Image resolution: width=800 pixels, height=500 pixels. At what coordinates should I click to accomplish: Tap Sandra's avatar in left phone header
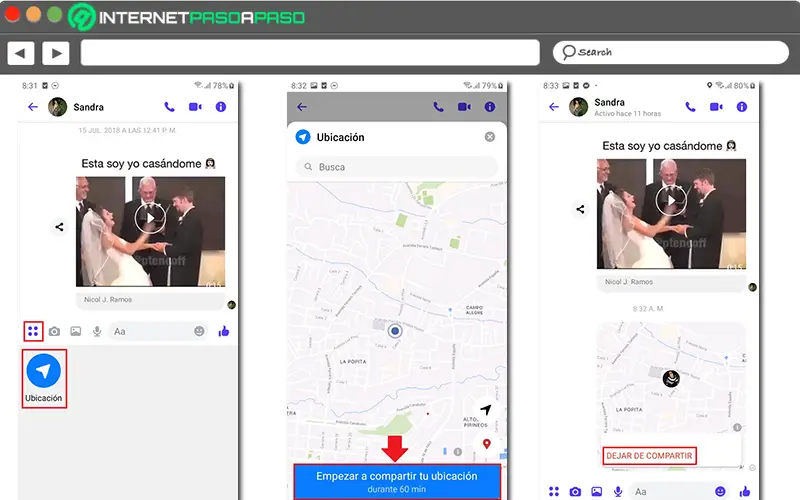point(57,107)
